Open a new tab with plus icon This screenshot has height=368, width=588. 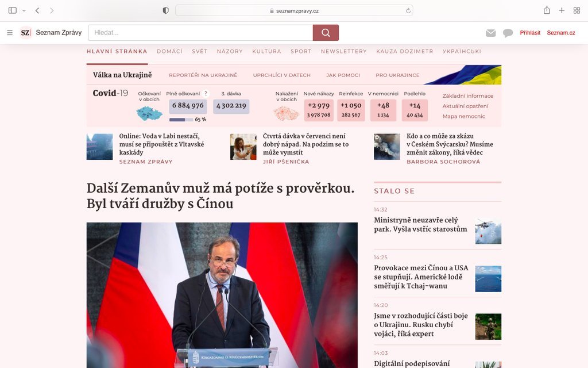pos(562,10)
